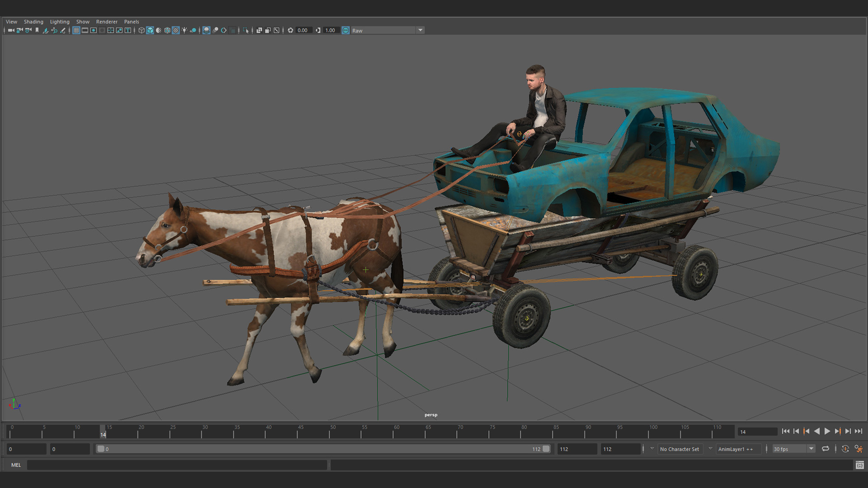Image resolution: width=868 pixels, height=488 pixels.
Task: Open the Script Editor icon
Action: coord(859,465)
